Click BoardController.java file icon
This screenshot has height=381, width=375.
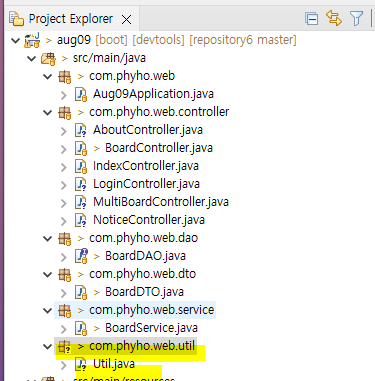tap(81, 148)
